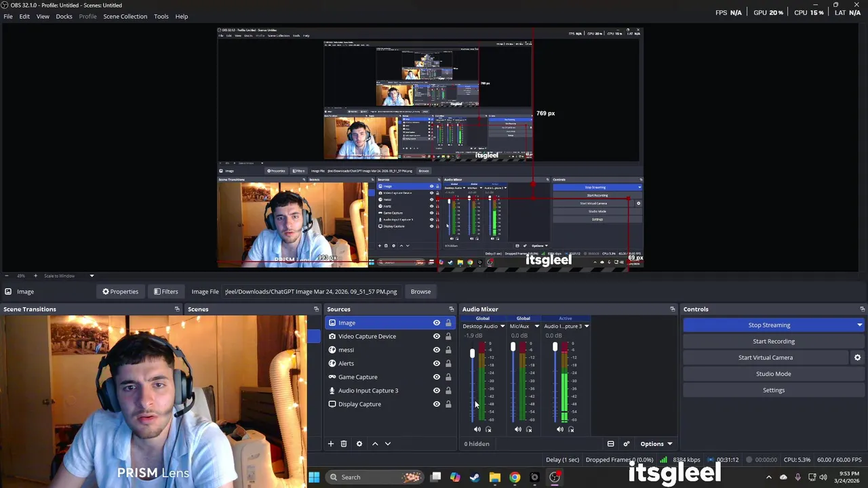This screenshot has height=488, width=868.
Task: Pop out the Sources dock
Action: click(452, 309)
